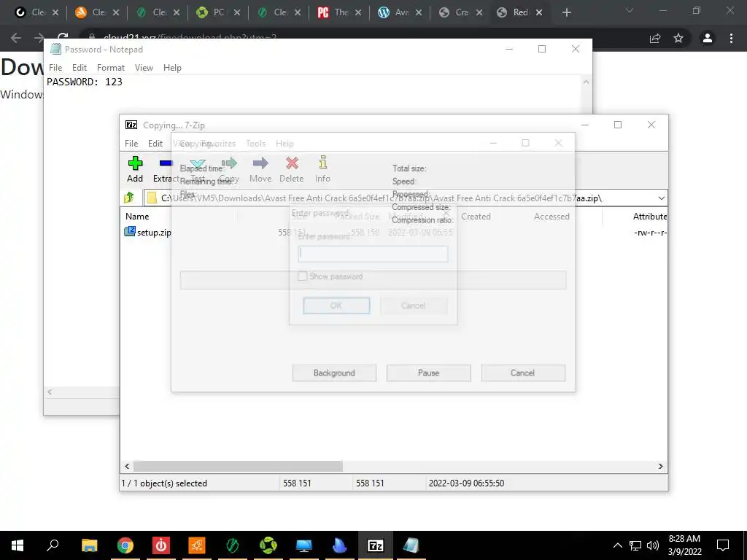Click the Notepad taskbar icon

point(411,545)
